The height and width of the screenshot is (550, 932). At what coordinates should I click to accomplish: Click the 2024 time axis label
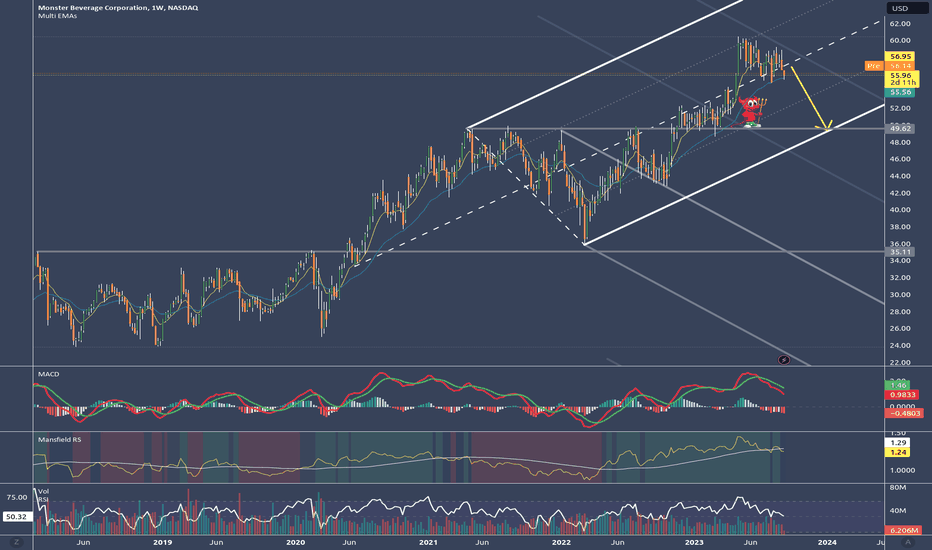[x=827, y=542]
